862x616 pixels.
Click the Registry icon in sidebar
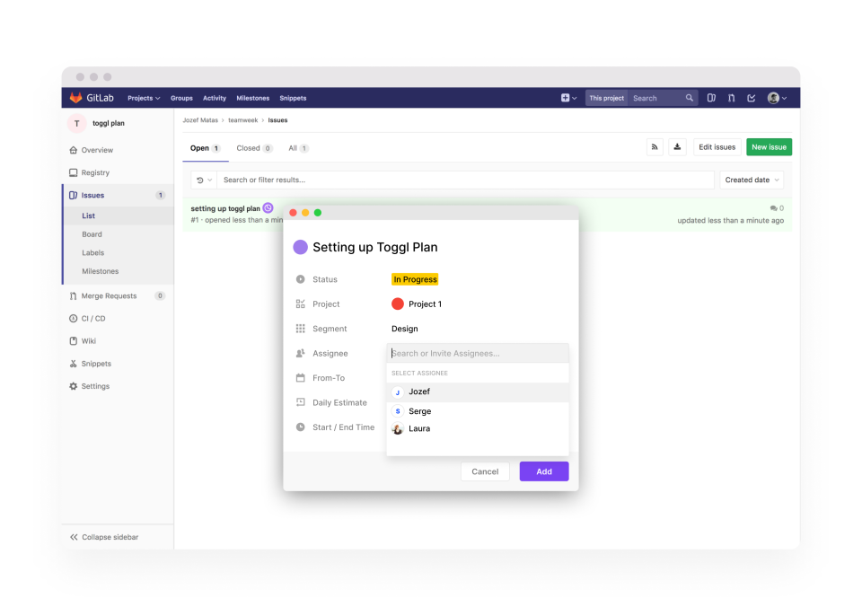(73, 172)
